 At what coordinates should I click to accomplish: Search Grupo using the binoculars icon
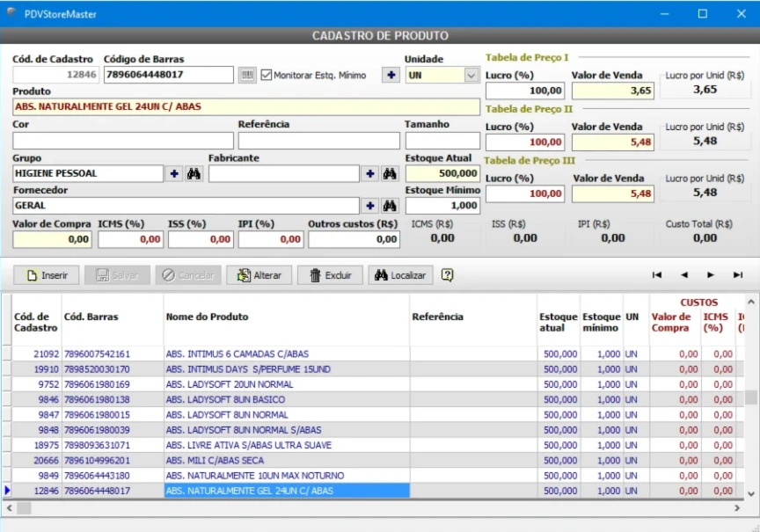click(194, 174)
